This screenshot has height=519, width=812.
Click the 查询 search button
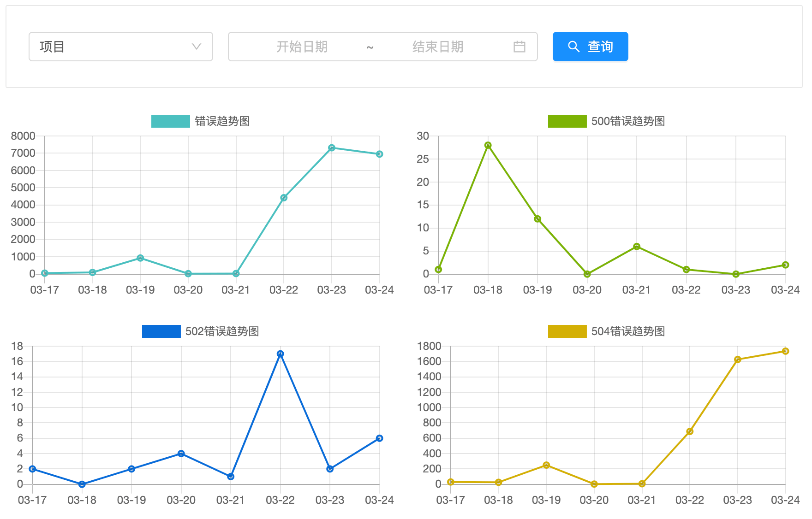(591, 47)
